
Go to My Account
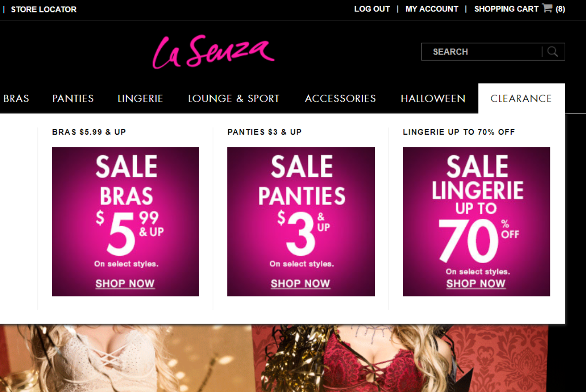[x=432, y=9]
